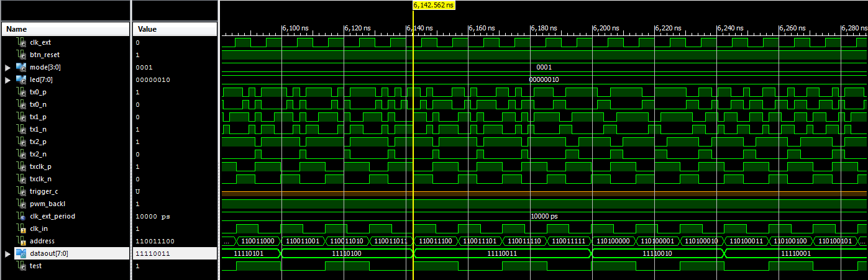Select the clk_ext signal row

click(65, 42)
